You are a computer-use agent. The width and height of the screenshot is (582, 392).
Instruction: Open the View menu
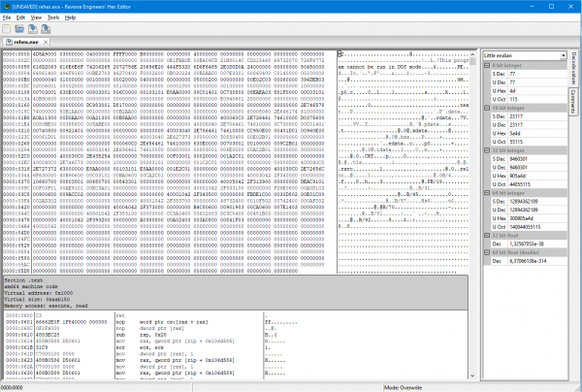tap(38, 17)
